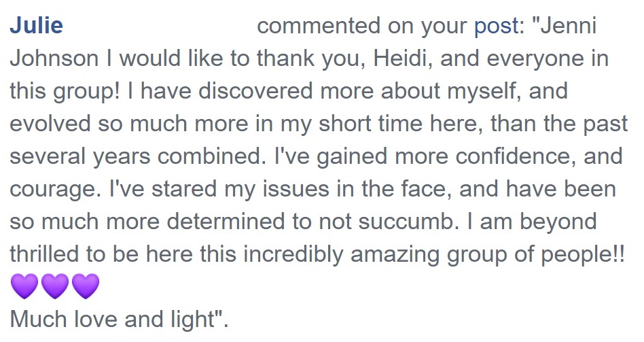This screenshot has width=644, height=342.
Task: Open the 'post' hyperlink
Action: [496, 26]
